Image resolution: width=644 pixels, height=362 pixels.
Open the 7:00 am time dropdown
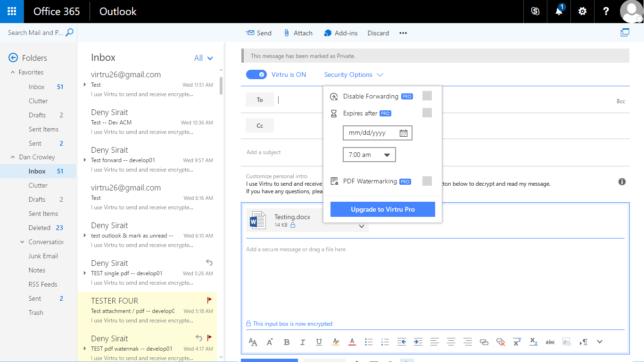click(x=369, y=155)
